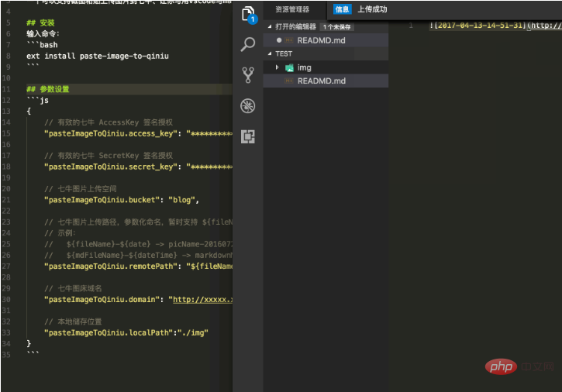Open the Search magnifier in activity bar

pyautogui.click(x=248, y=45)
